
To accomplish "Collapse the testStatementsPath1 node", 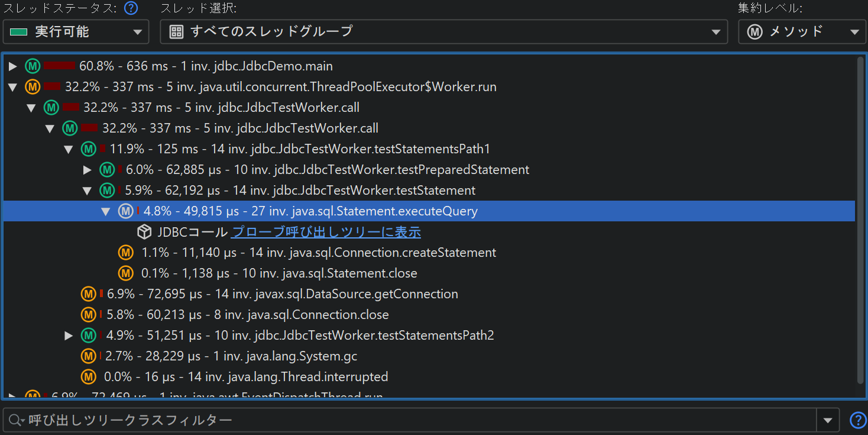I will coord(69,149).
